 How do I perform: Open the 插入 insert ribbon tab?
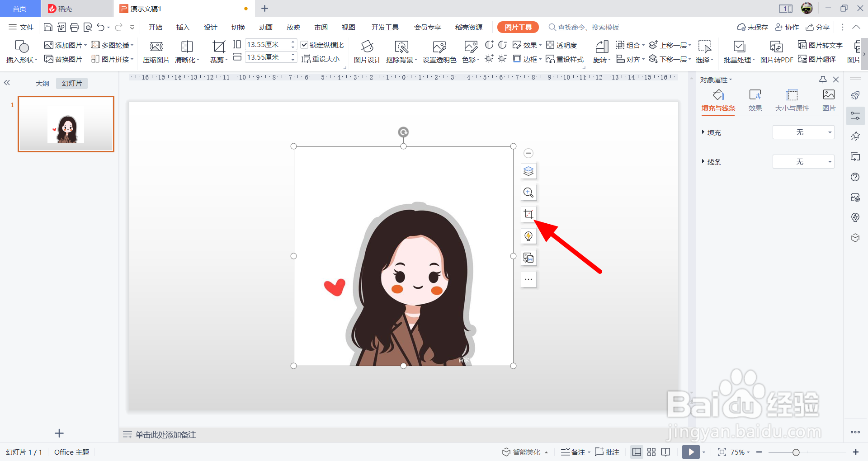(183, 28)
